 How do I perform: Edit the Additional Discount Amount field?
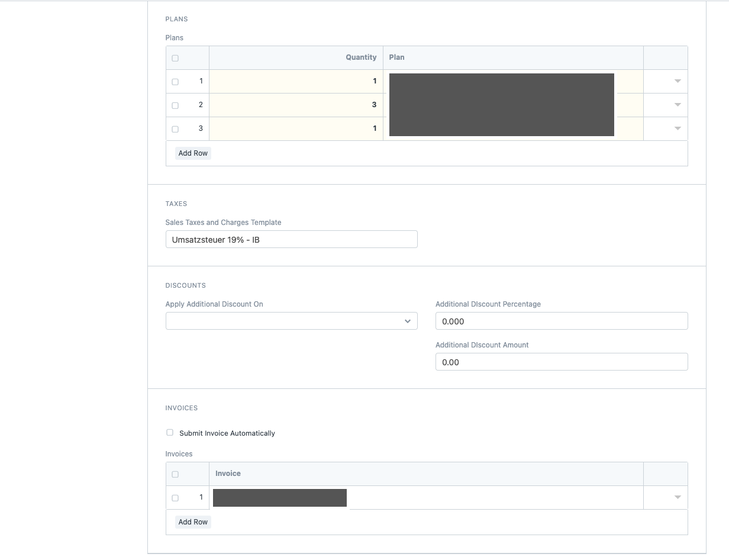[561, 362]
